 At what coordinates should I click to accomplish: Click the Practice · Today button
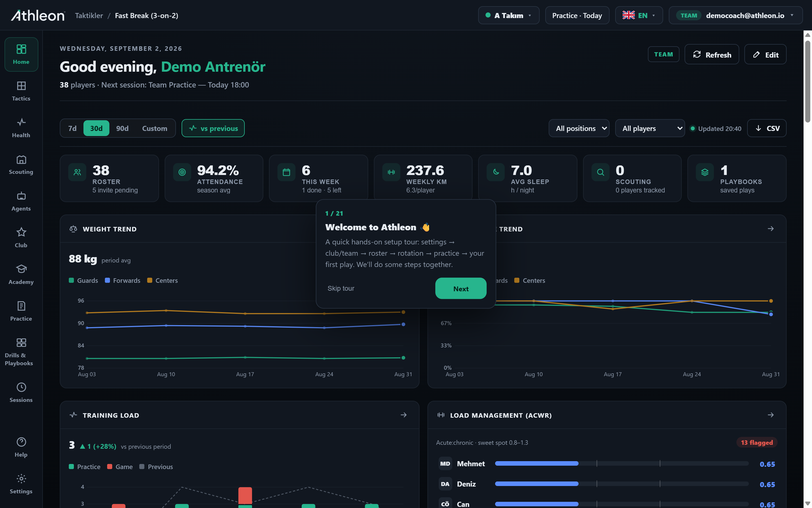coord(577,16)
